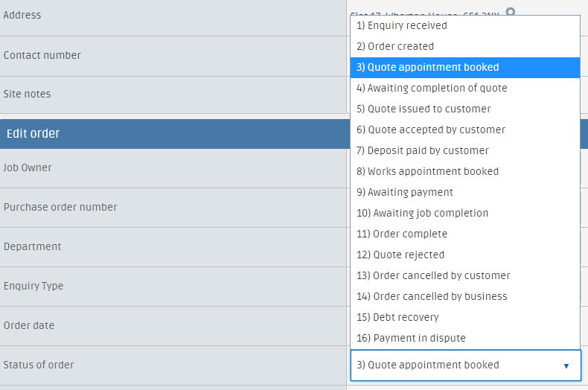Select '5) Quote issued to customer'
The width and height of the screenshot is (588, 390).
[465, 109]
